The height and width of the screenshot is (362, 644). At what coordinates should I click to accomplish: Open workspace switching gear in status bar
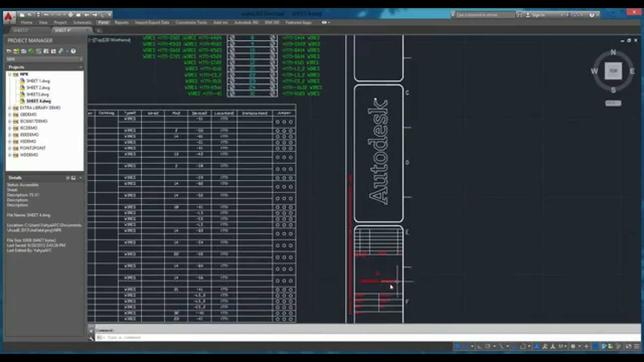tap(573, 346)
